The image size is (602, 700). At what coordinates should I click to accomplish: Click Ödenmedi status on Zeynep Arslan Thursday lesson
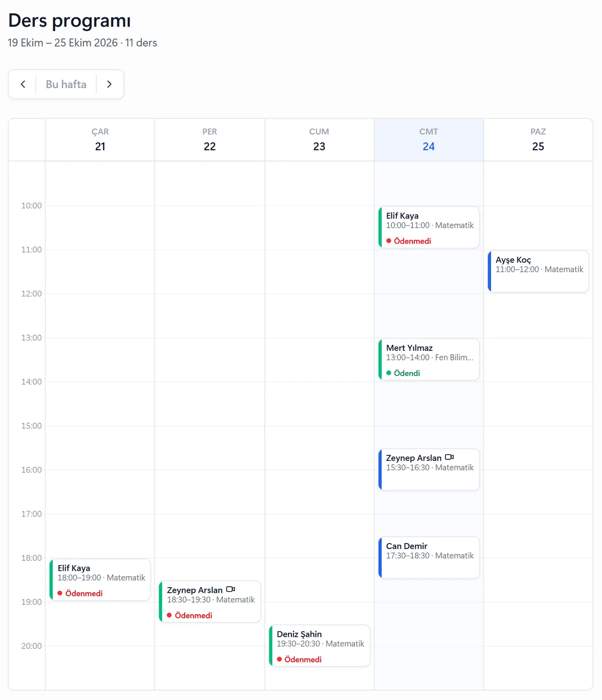click(x=193, y=615)
